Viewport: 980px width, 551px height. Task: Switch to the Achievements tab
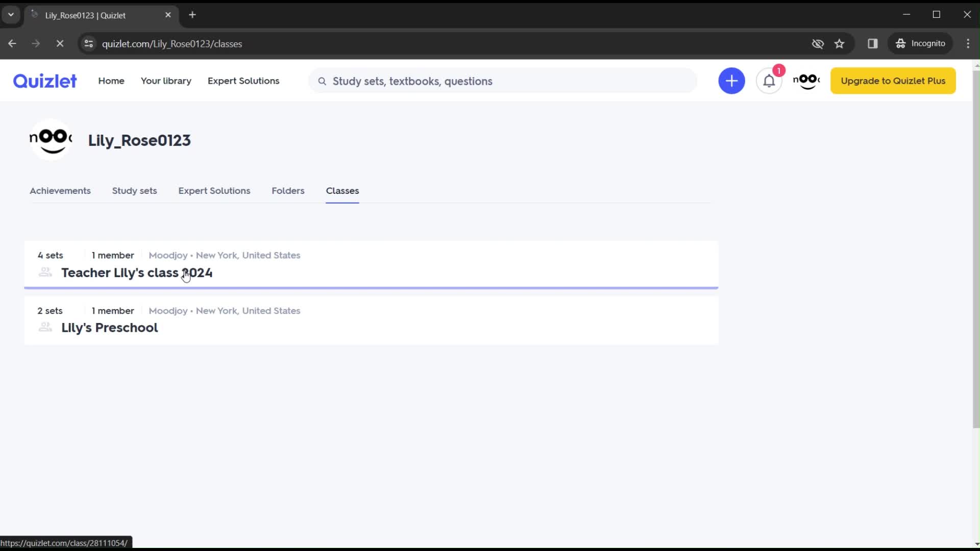60,190
